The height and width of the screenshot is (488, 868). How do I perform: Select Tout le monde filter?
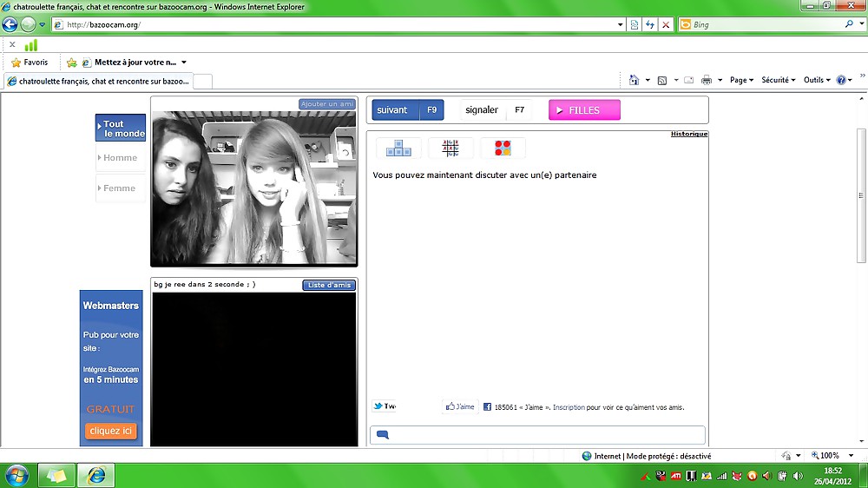(x=121, y=128)
